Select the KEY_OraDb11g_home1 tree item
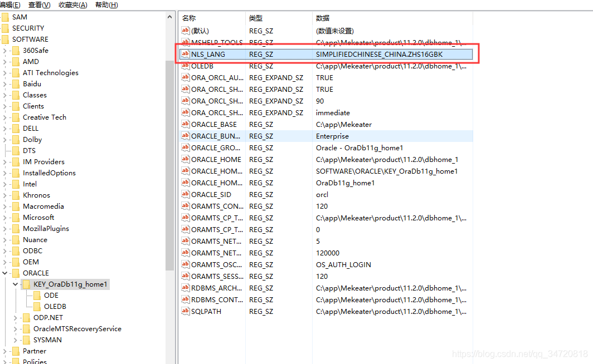 tap(70, 284)
